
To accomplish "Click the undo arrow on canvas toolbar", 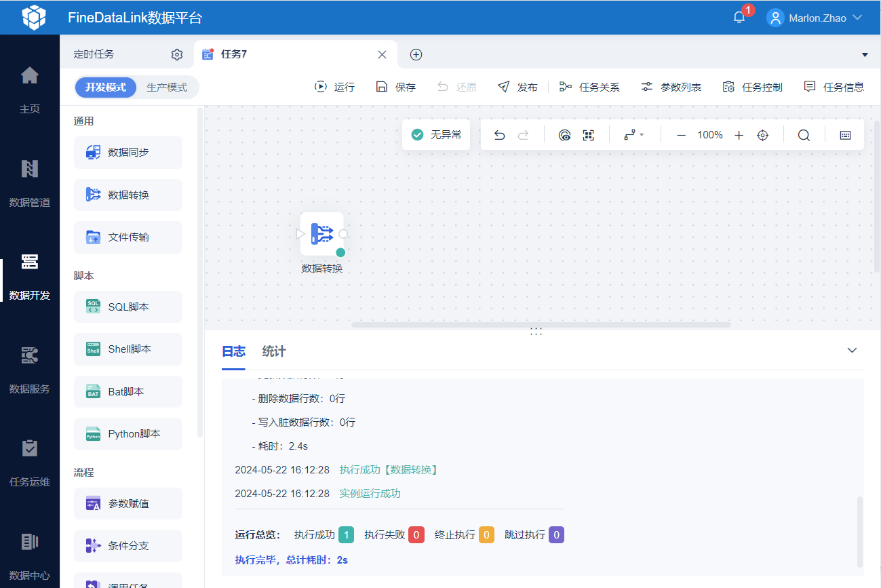I will [x=500, y=135].
